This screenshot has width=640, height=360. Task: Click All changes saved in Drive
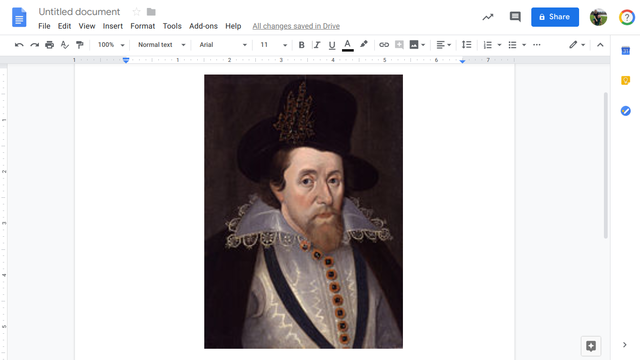pyautogui.click(x=296, y=26)
